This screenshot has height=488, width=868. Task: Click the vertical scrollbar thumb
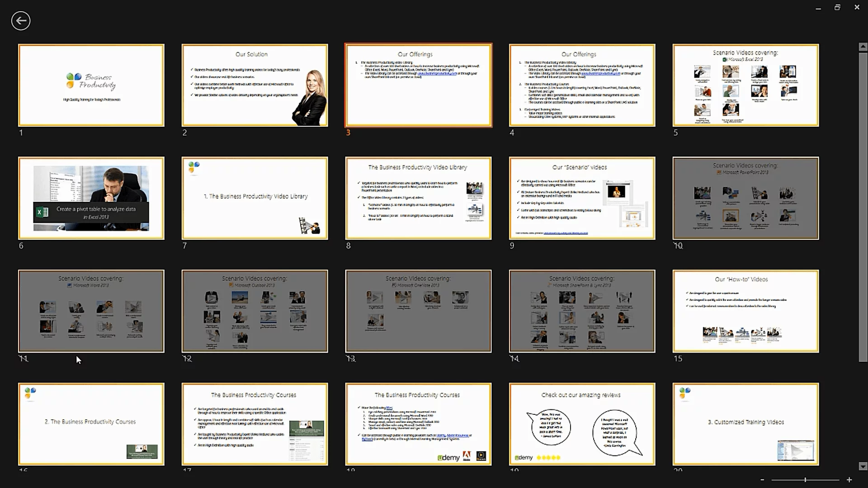pyautogui.click(x=863, y=203)
